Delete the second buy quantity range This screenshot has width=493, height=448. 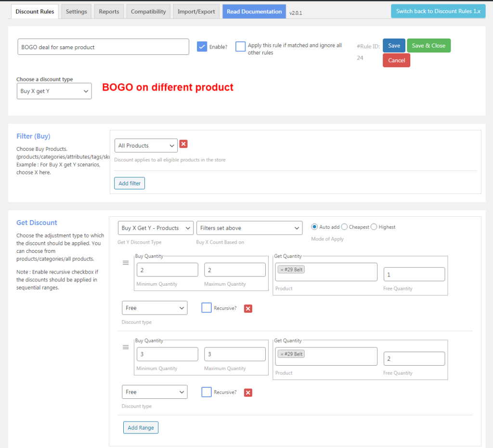point(248,393)
